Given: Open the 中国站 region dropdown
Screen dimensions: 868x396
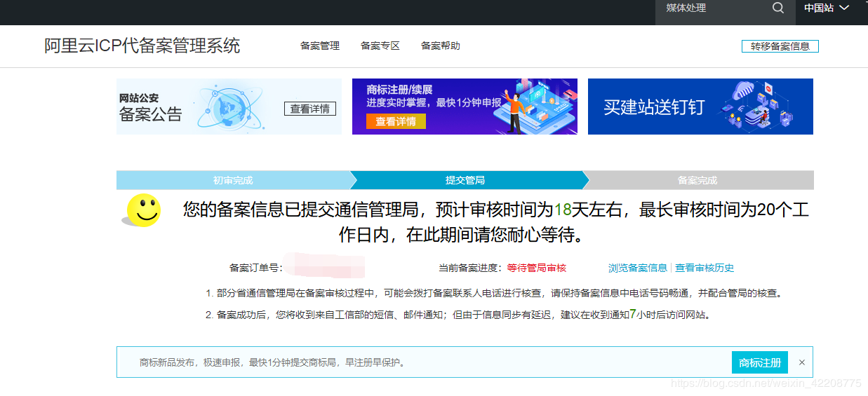Looking at the screenshot, I should pos(827,8).
